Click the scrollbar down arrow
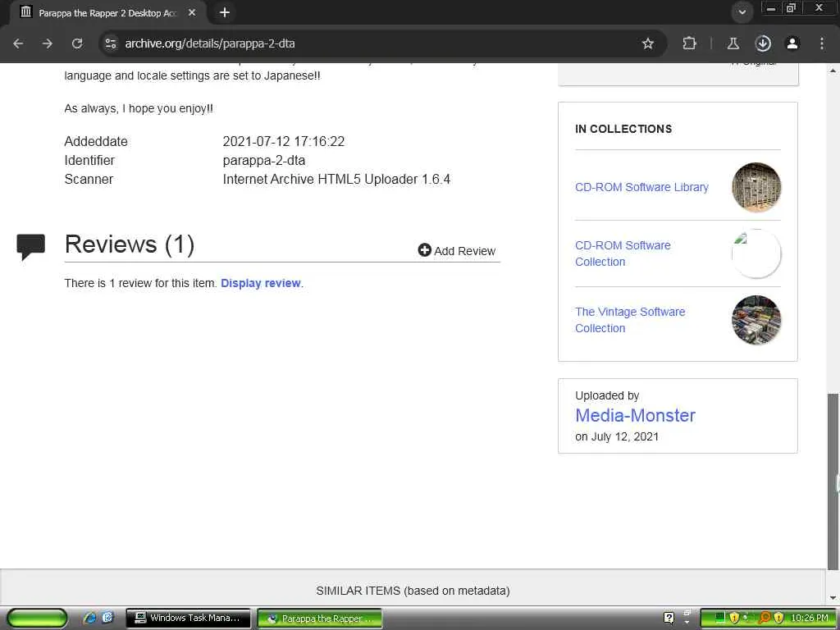The width and height of the screenshot is (840, 630). pyautogui.click(x=833, y=598)
